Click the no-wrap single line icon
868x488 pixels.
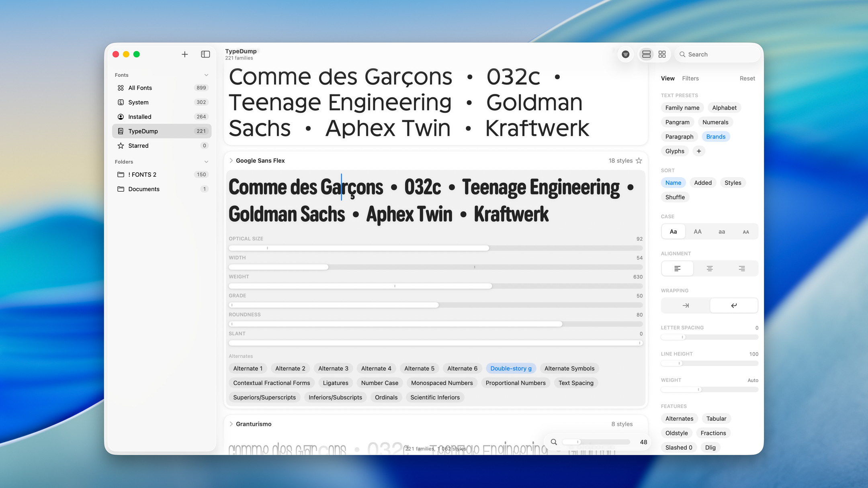686,305
